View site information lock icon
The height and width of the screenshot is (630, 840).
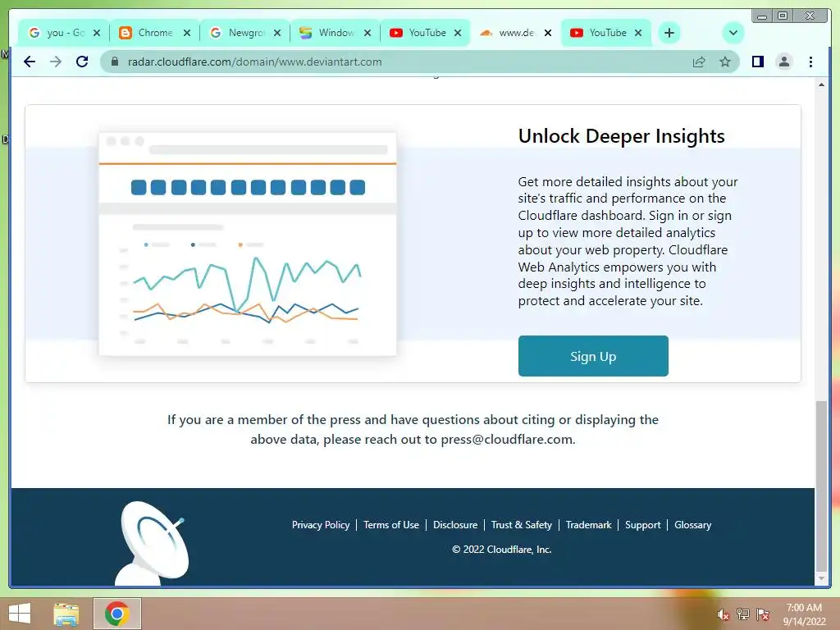[x=114, y=62]
